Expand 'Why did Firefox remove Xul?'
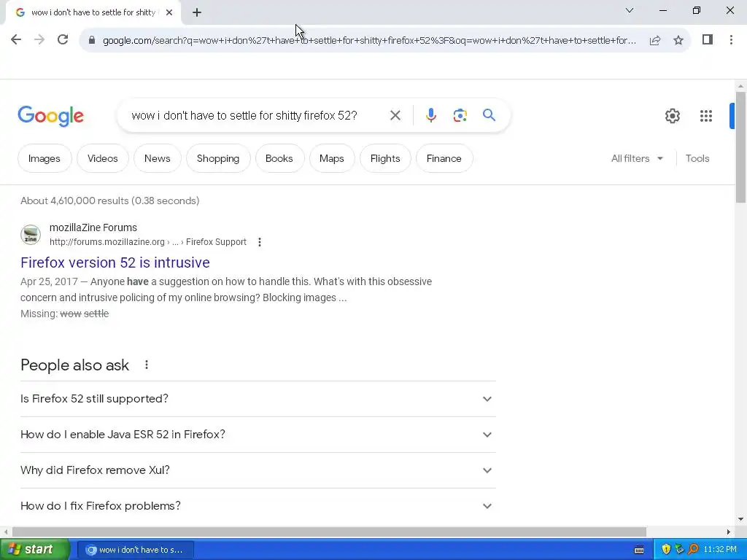Viewport: 747px width, 560px height. 258,470
